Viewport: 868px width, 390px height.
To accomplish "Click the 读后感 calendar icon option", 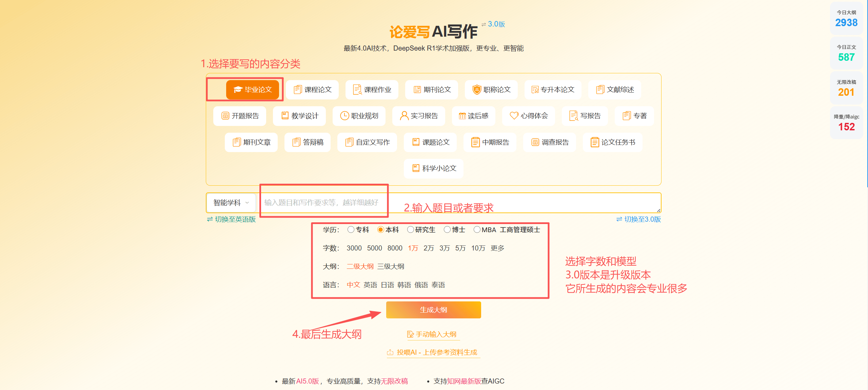I will coord(473,116).
